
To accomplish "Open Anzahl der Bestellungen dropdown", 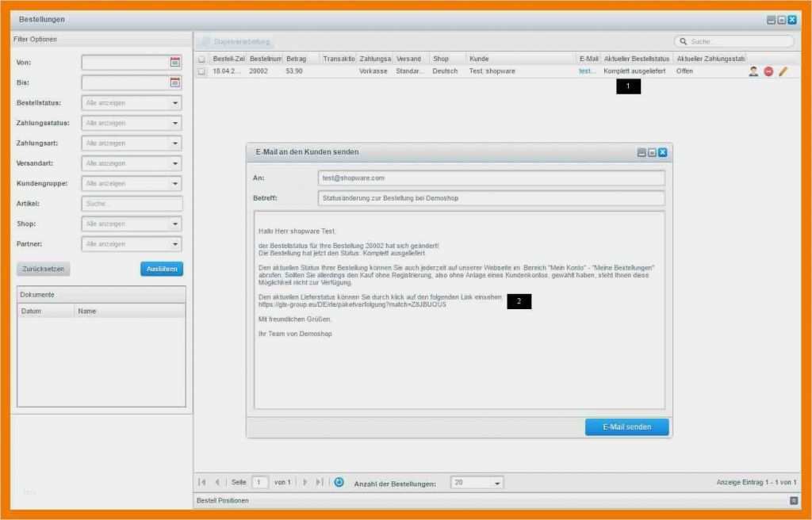I will pyautogui.click(x=496, y=483).
